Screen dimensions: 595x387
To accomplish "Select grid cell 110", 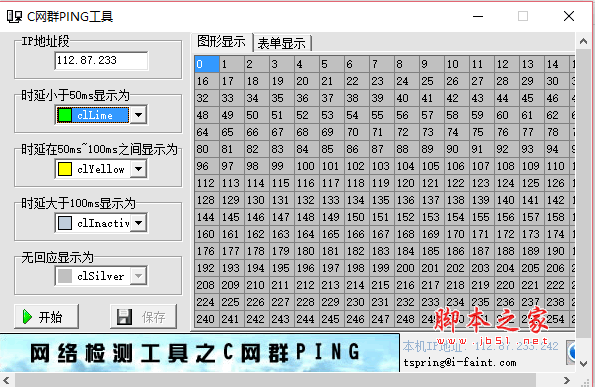I will pyautogui.click(x=557, y=166).
